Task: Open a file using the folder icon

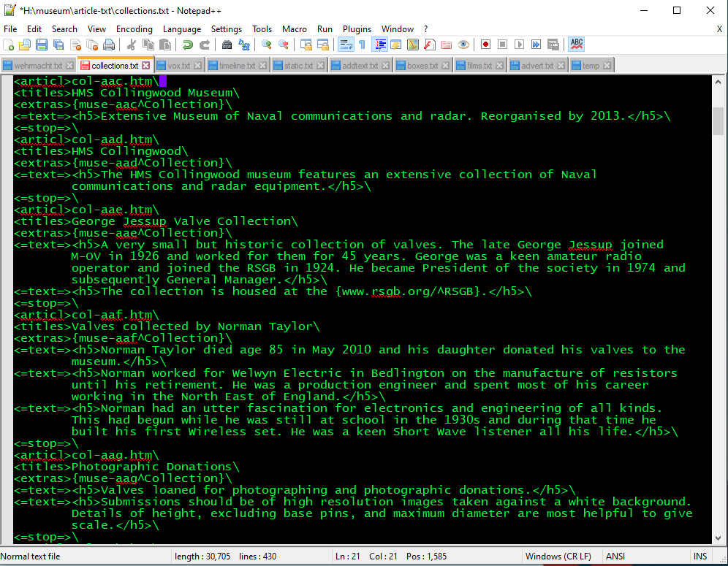Action: 25,45
